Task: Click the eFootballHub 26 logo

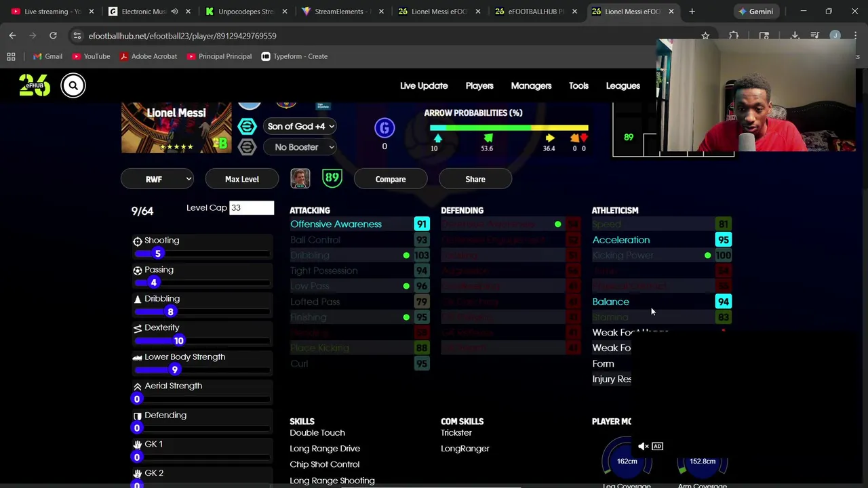Action: click(35, 85)
